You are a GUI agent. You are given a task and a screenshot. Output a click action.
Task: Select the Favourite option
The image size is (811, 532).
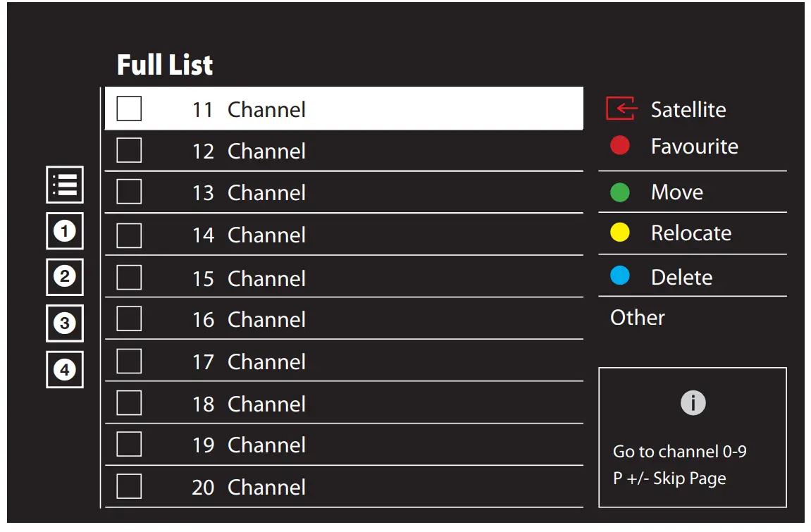(695, 146)
